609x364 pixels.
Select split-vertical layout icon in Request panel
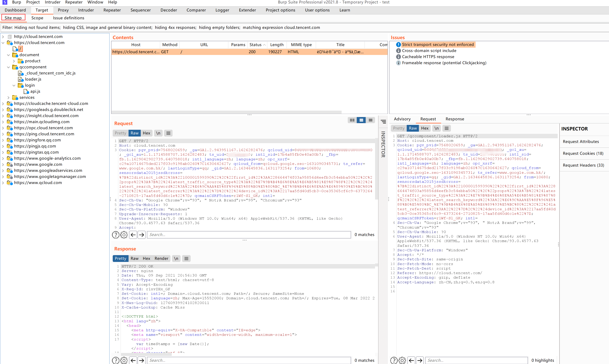click(352, 120)
